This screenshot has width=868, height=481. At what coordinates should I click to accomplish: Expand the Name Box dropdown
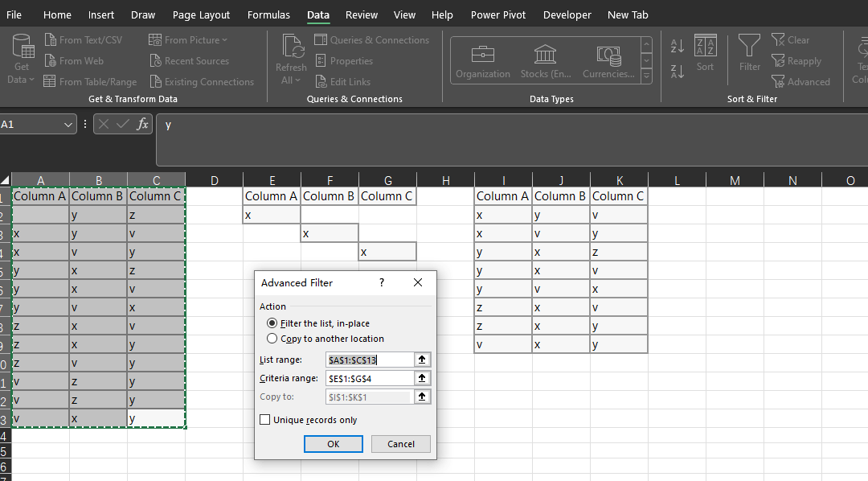[x=68, y=125]
